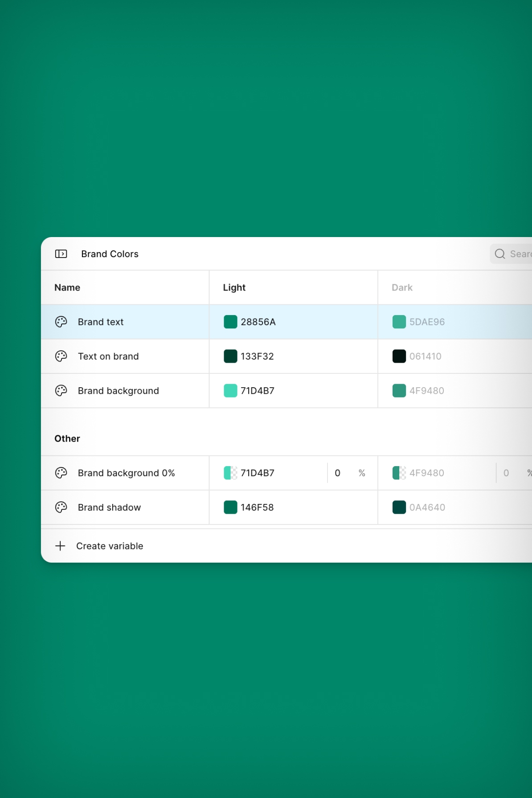
Task: Click the hex value 28856A
Action: coord(258,322)
